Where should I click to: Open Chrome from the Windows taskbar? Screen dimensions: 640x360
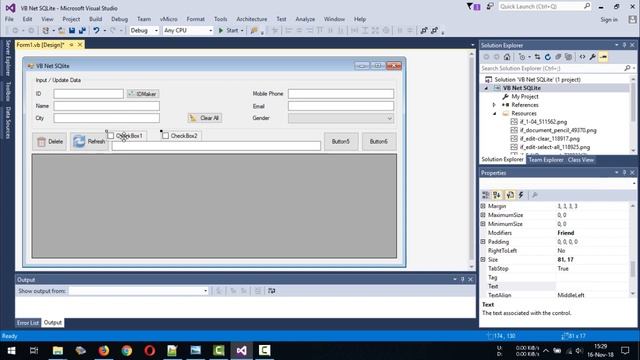[127, 350]
